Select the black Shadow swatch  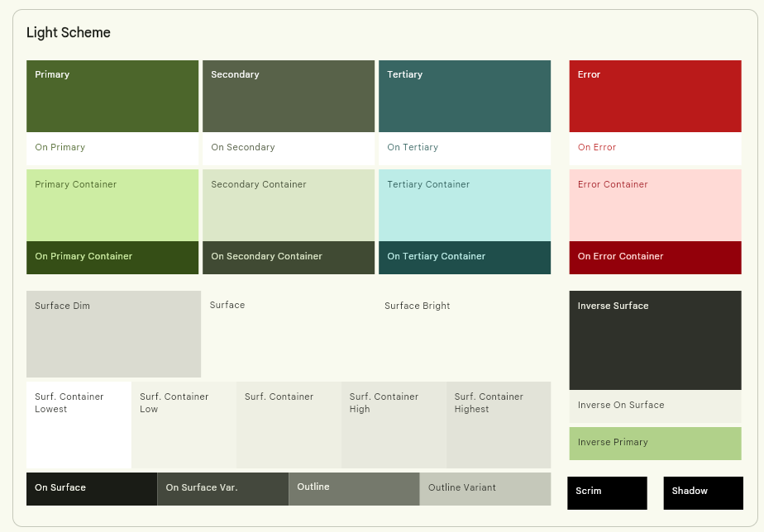pyautogui.click(x=703, y=492)
